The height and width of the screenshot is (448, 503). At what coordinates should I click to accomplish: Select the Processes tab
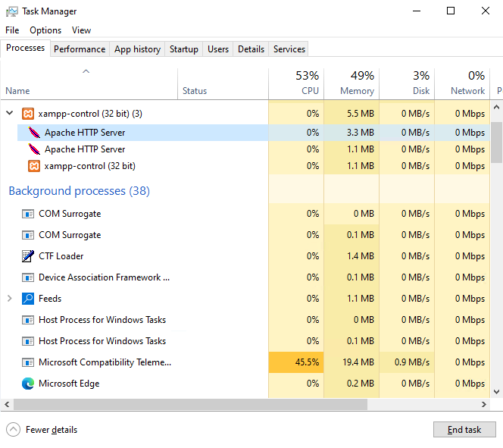click(25, 48)
